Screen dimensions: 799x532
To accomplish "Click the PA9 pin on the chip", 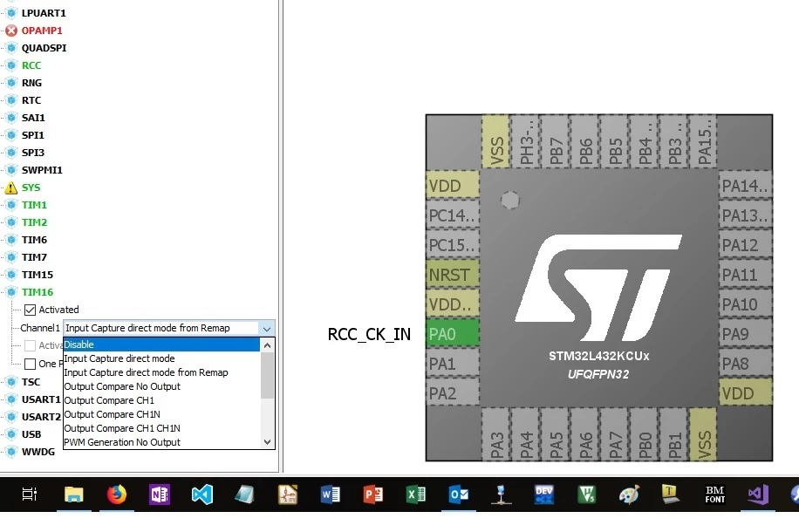I will pyautogui.click(x=746, y=334).
